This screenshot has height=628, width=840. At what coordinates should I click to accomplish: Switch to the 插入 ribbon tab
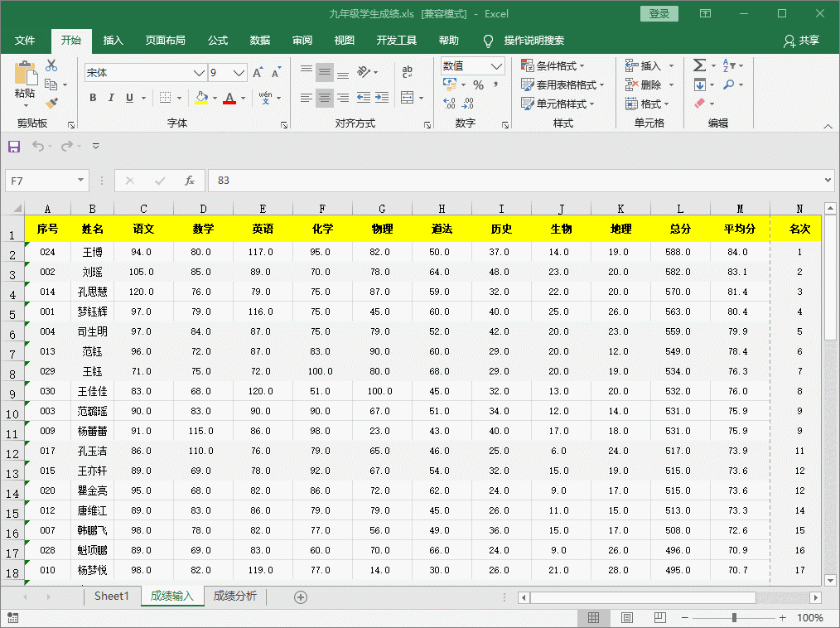coord(113,41)
